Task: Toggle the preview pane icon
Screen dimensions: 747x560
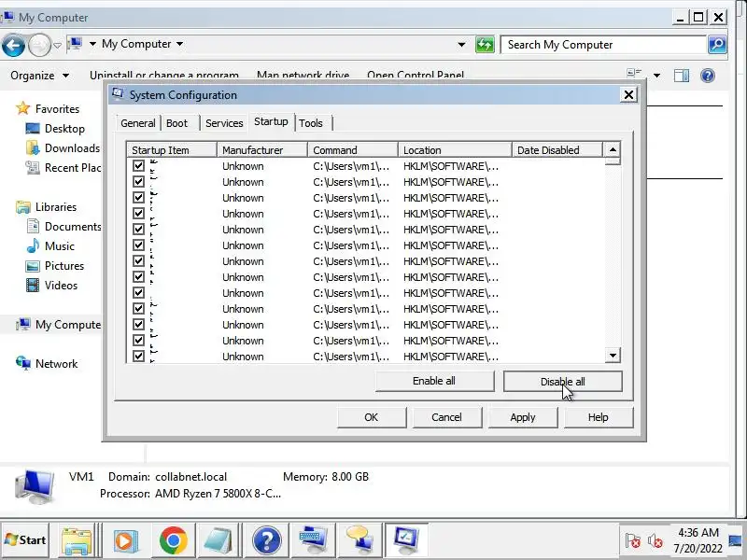Action: coord(682,76)
